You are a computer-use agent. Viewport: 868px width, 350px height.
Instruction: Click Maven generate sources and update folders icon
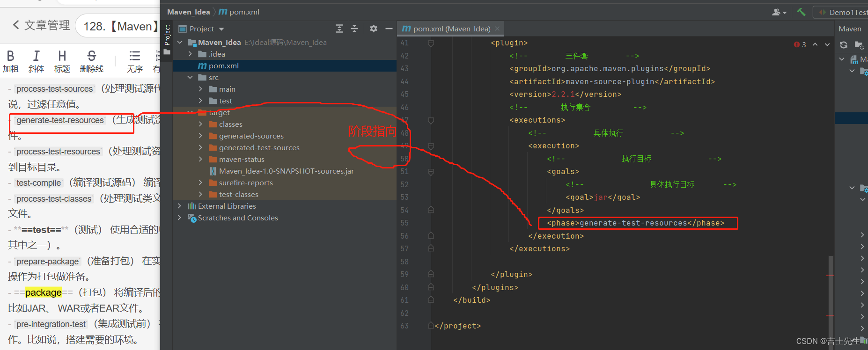859,45
